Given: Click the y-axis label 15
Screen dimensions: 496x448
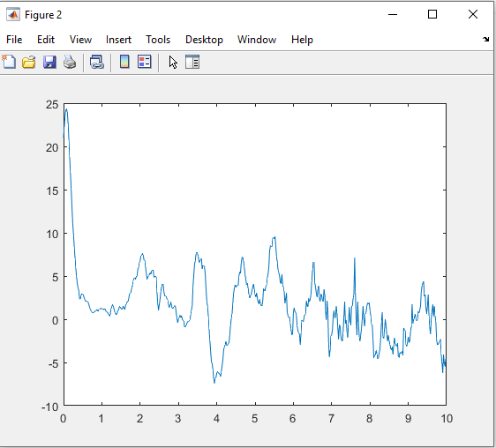Looking at the screenshot, I should tap(52, 190).
